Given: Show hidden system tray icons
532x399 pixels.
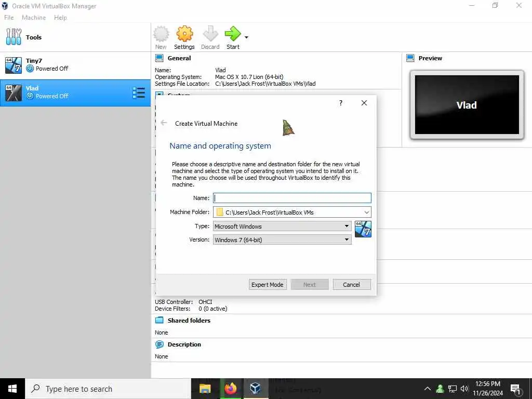Looking at the screenshot, I should coord(428,389).
